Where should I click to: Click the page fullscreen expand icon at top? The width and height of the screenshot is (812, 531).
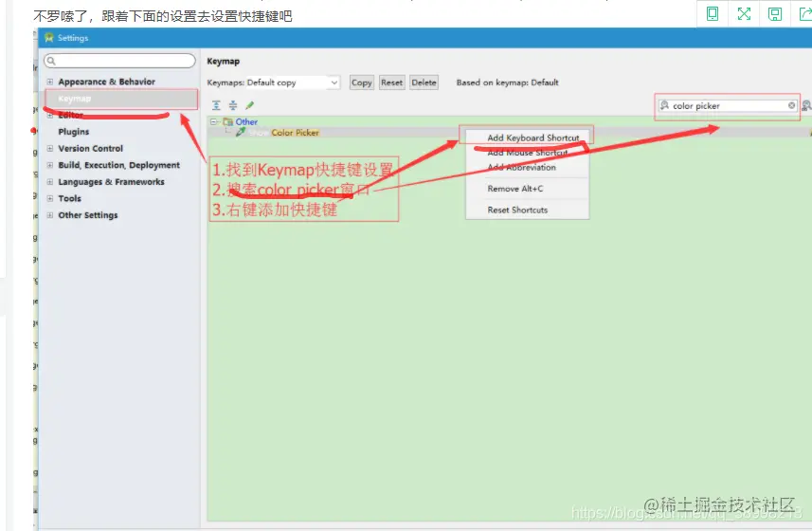744,14
